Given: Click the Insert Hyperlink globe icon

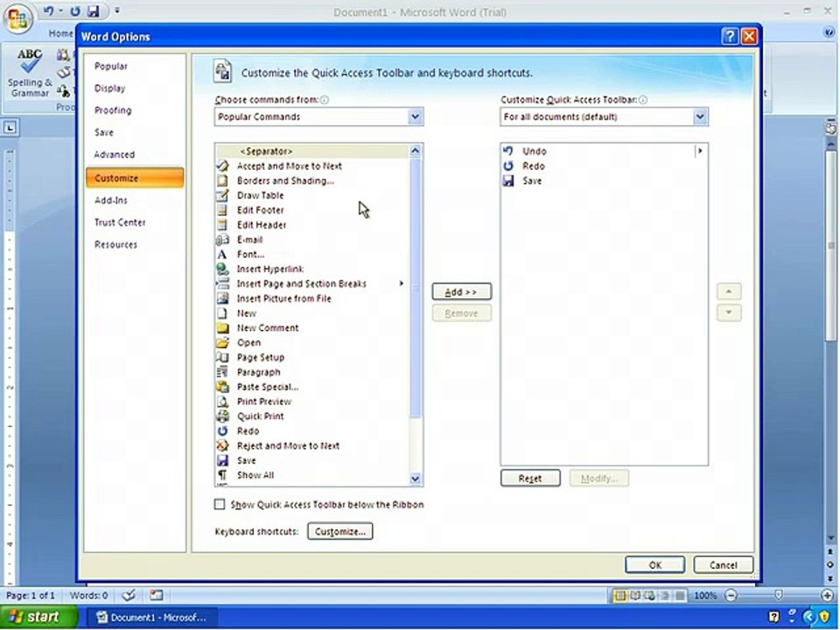Looking at the screenshot, I should click(222, 269).
